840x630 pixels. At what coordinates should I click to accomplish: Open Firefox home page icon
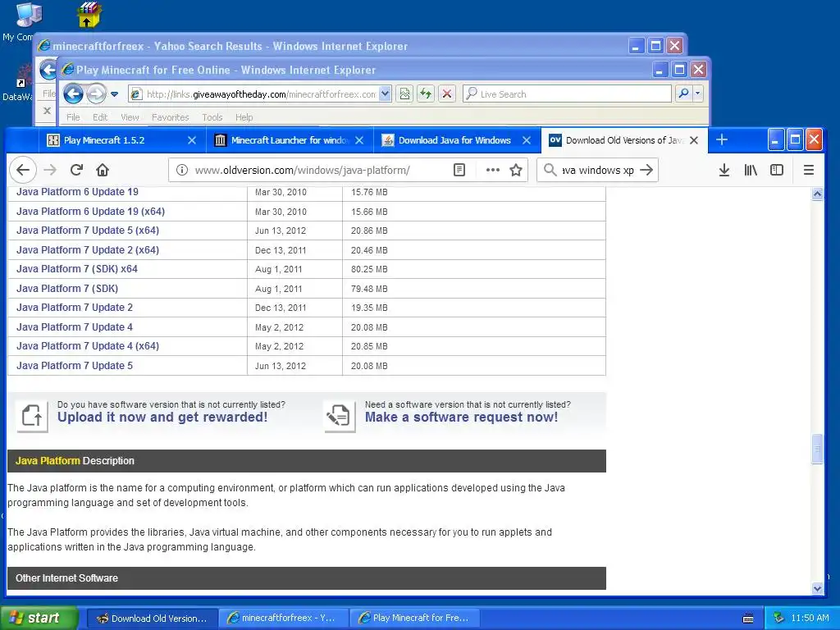coord(103,171)
